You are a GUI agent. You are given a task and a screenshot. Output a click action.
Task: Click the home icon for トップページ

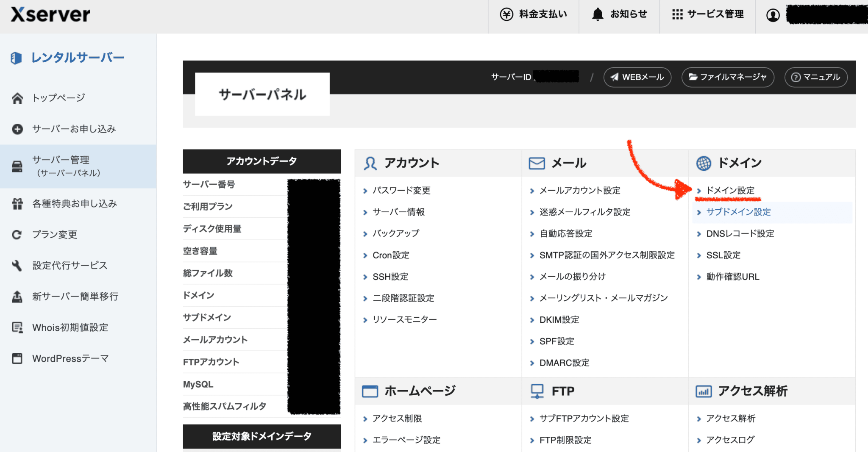click(17, 98)
